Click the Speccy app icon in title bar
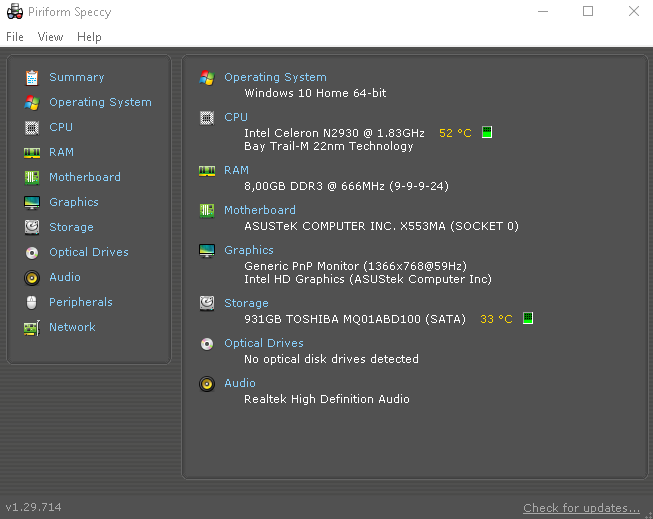 [15, 12]
